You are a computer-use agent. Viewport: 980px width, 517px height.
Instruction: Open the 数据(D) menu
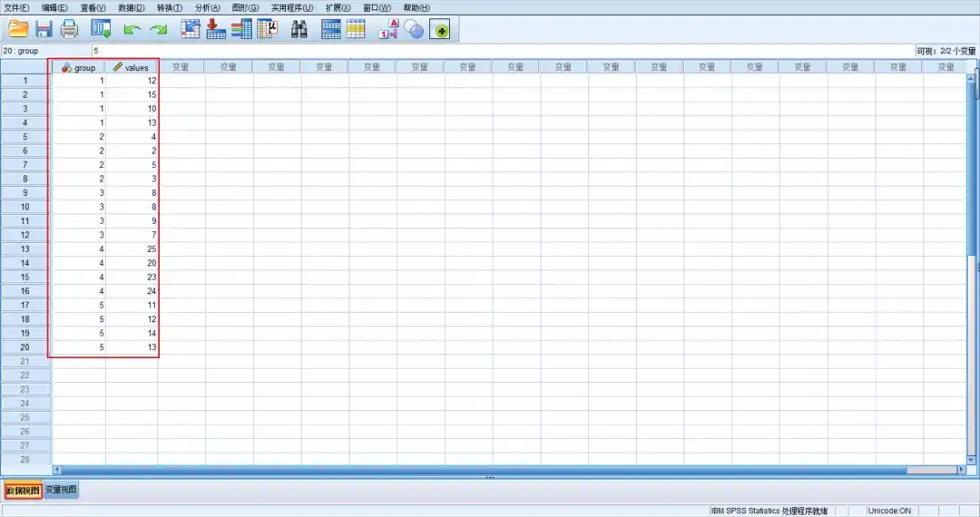[132, 7]
